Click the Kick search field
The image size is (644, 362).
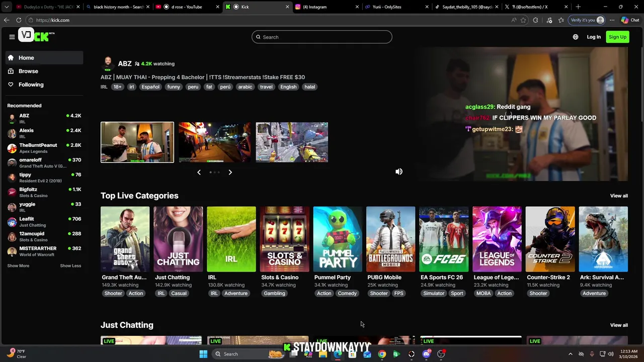[x=322, y=37]
